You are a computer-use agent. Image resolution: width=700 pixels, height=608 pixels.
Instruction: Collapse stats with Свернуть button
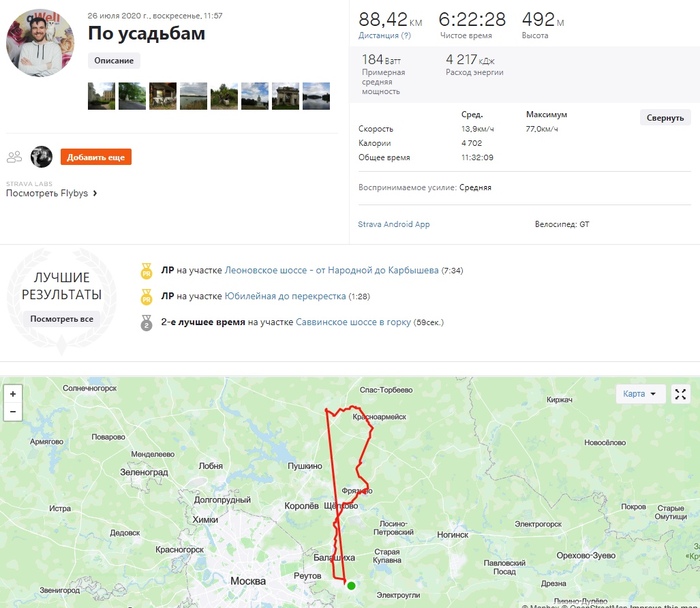click(665, 117)
